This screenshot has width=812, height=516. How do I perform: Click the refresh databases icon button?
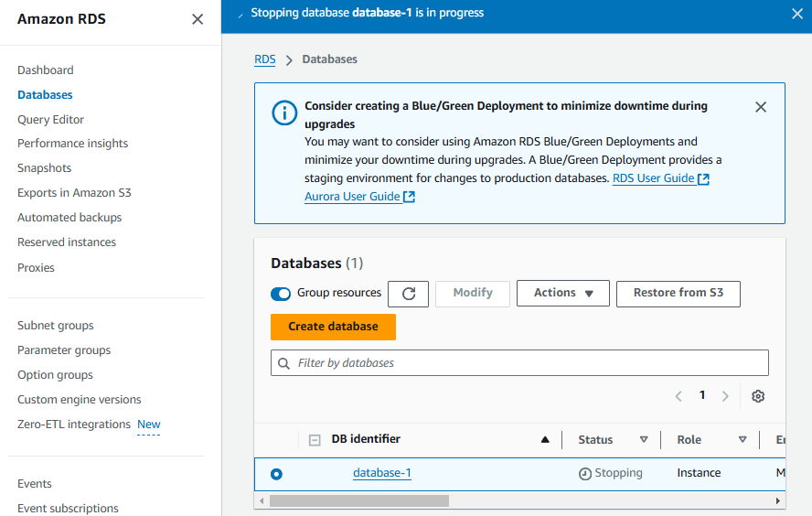coord(409,294)
